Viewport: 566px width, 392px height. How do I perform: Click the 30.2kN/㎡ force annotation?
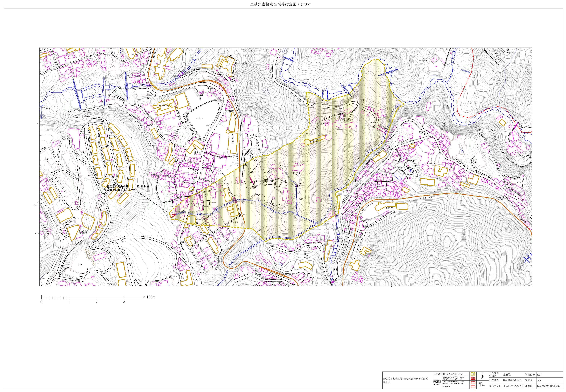(142, 186)
